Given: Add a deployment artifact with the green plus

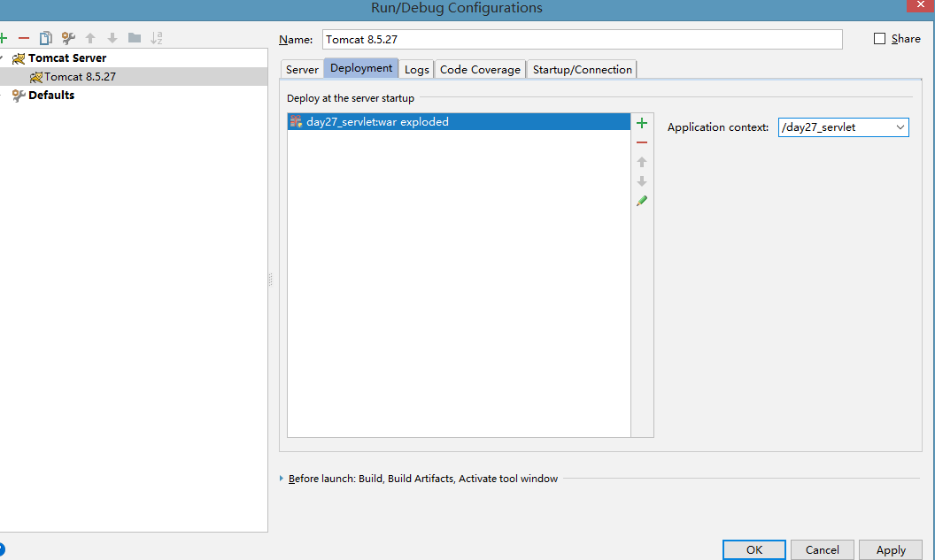Looking at the screenshot, I should [642, 123].
